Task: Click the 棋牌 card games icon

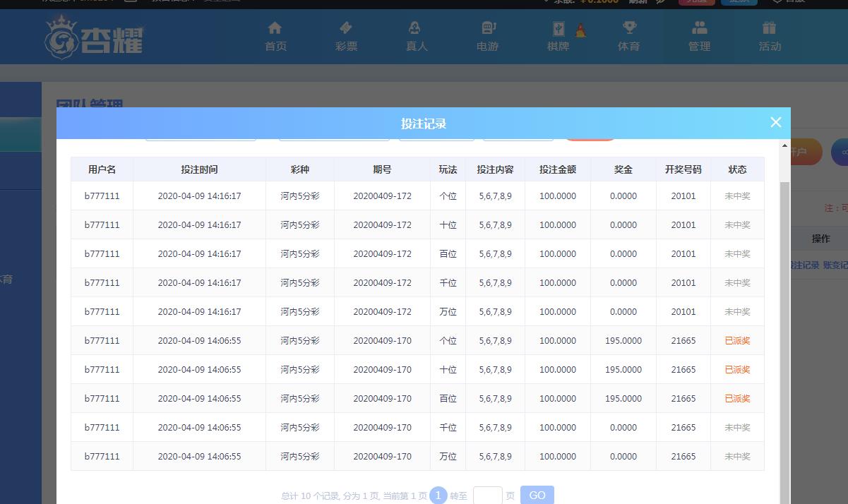Action: coord(559,29)
